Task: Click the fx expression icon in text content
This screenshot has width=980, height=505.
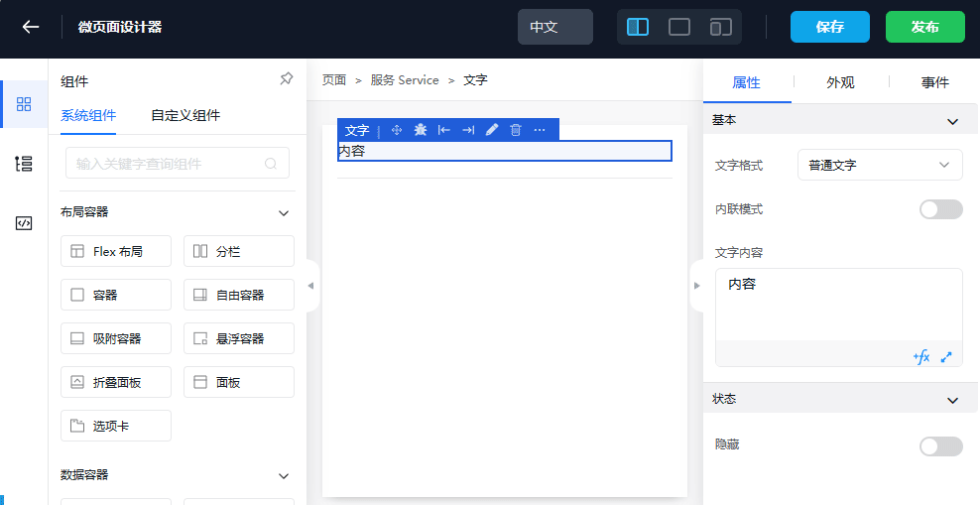Action: coord(921,357)
